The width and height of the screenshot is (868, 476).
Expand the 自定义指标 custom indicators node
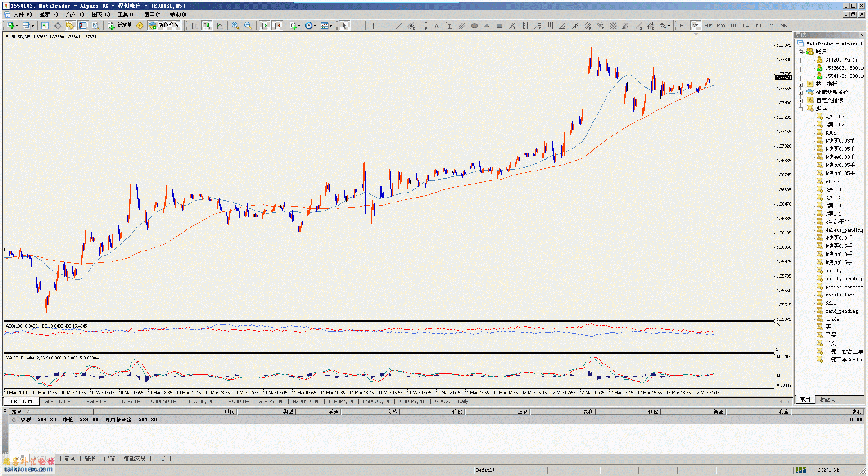pos(801,101)
